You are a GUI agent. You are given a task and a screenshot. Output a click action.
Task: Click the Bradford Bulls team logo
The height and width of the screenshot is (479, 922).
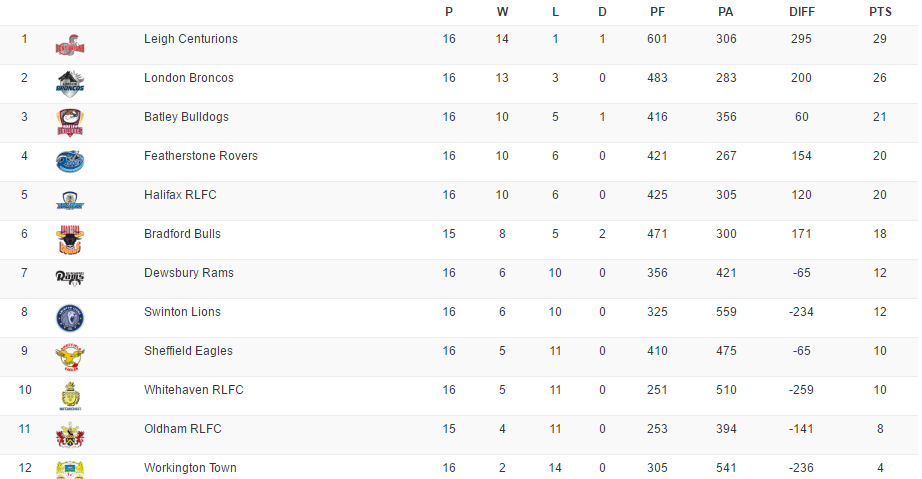click(70, 239)
